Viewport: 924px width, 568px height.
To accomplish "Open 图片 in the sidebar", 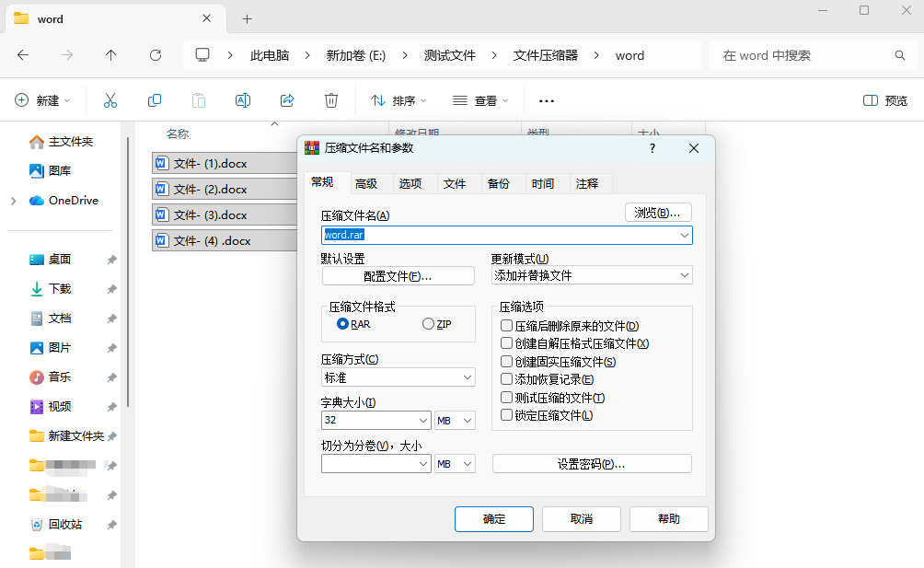I will point(51,348).
